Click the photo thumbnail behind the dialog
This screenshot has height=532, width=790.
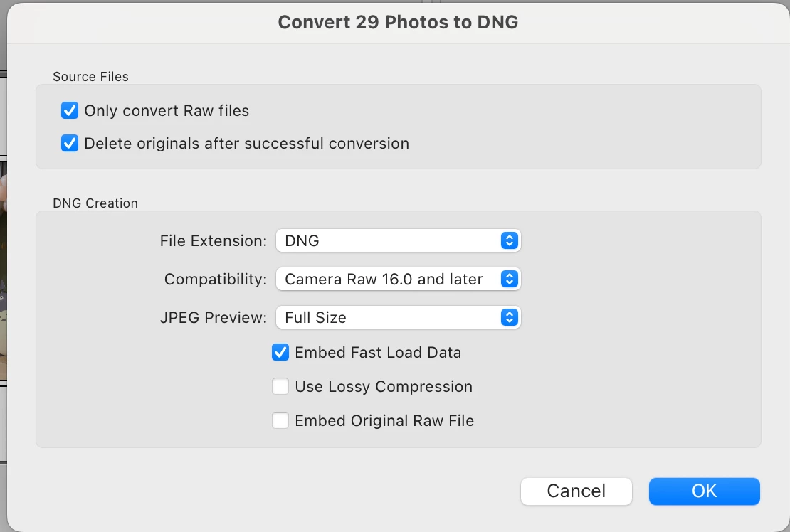(3, 270)
